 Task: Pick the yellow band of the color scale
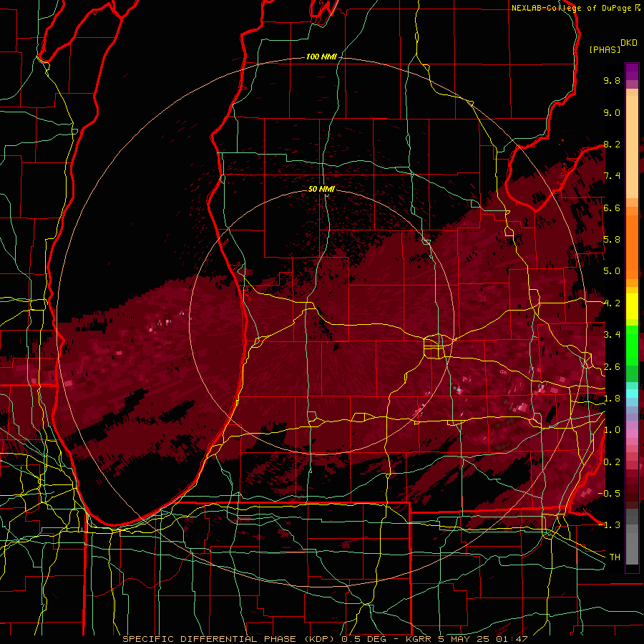click(632, 306)
